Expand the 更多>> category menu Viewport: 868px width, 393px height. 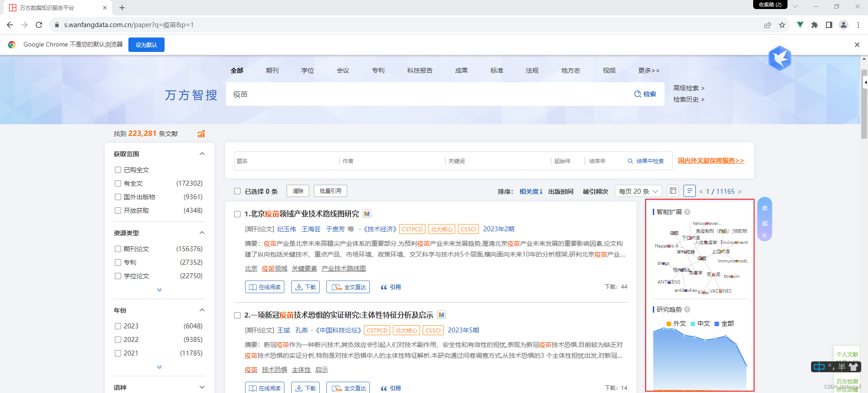[649, 70]
